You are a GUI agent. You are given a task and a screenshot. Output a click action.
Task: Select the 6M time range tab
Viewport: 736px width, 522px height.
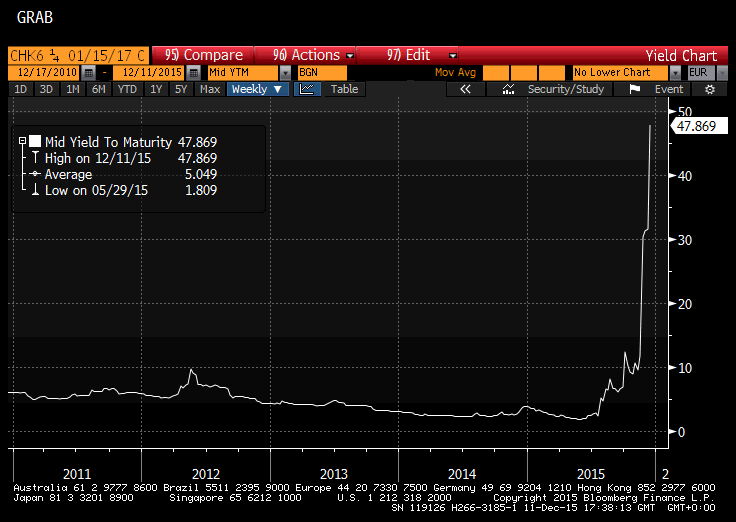[99, 89]
